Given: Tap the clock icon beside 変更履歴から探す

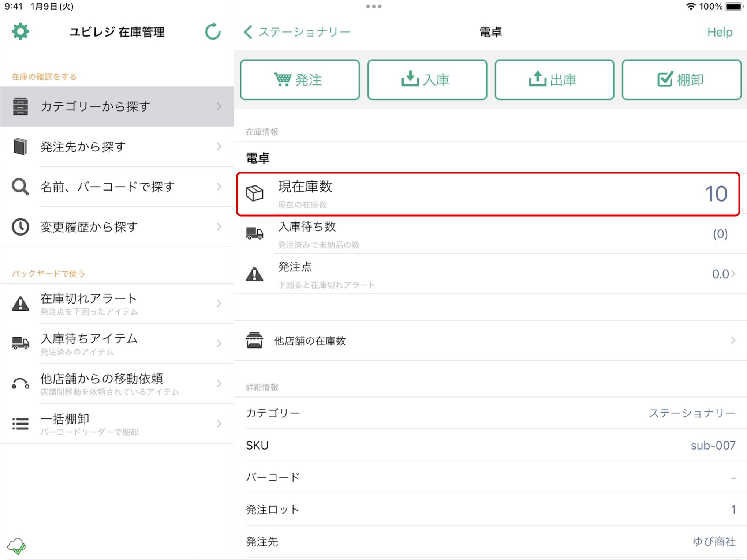Looking at the screenshot, I should click(x=20, y=227).
